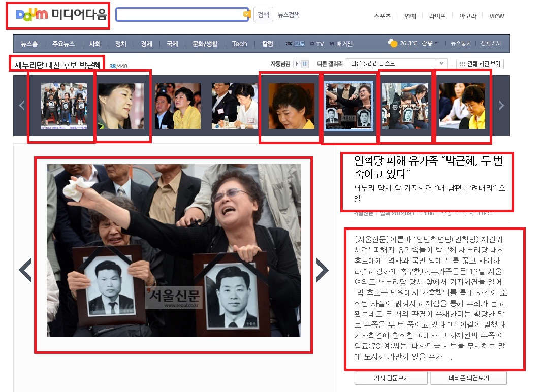Go to 스포츠 section
Viewport: 543px width, 392px height.
pos(382,16)
